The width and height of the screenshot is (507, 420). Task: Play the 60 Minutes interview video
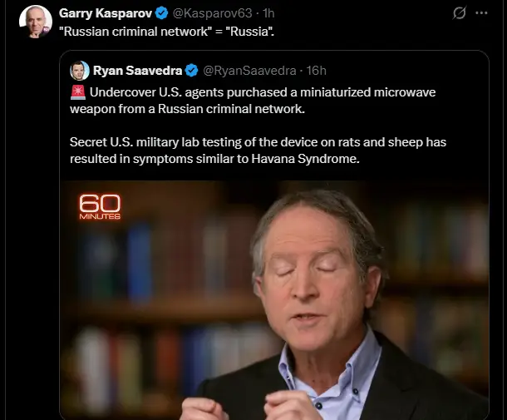(274, 300)
